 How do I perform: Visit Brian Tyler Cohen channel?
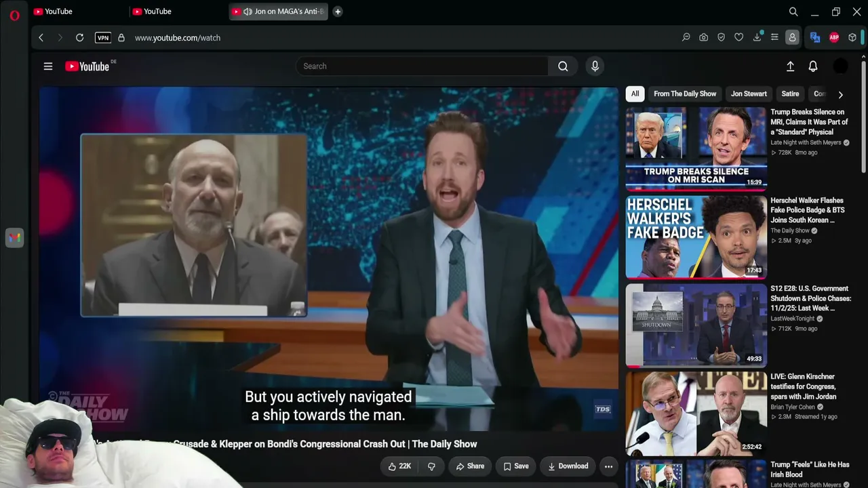point(793,407)
